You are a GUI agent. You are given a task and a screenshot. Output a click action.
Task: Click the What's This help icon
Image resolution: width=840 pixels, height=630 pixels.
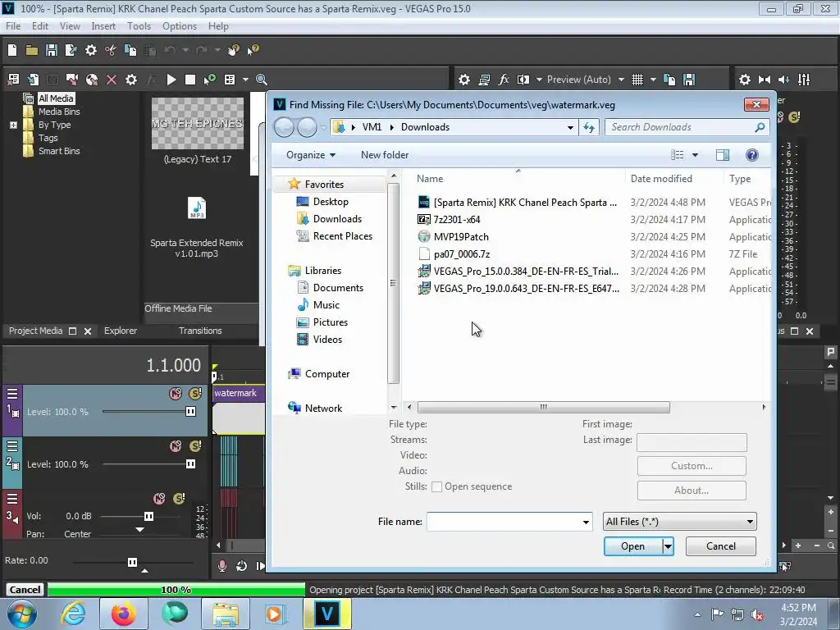253,50
